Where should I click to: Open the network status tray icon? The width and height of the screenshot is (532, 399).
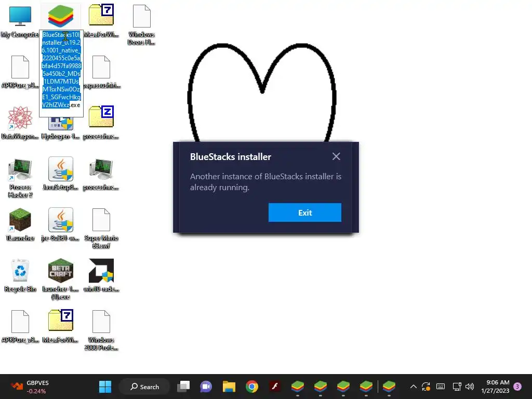457,387
